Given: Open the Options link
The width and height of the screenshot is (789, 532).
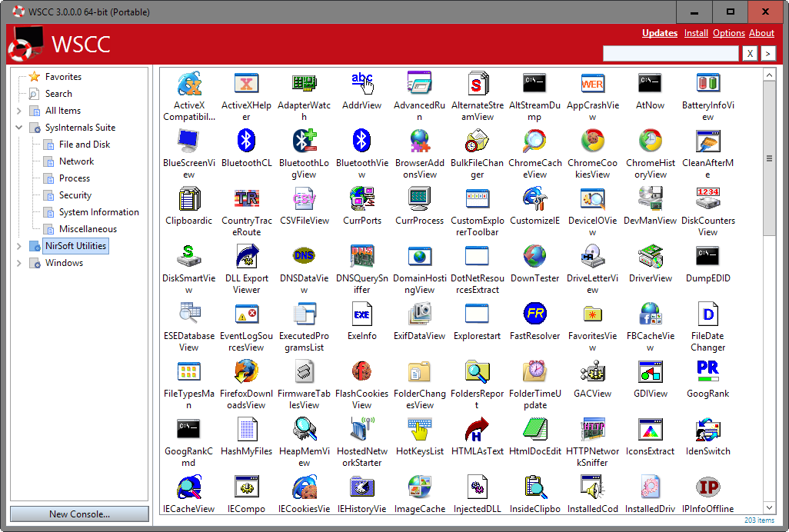Looking at the screenshot, I should [x=728, y=33].
